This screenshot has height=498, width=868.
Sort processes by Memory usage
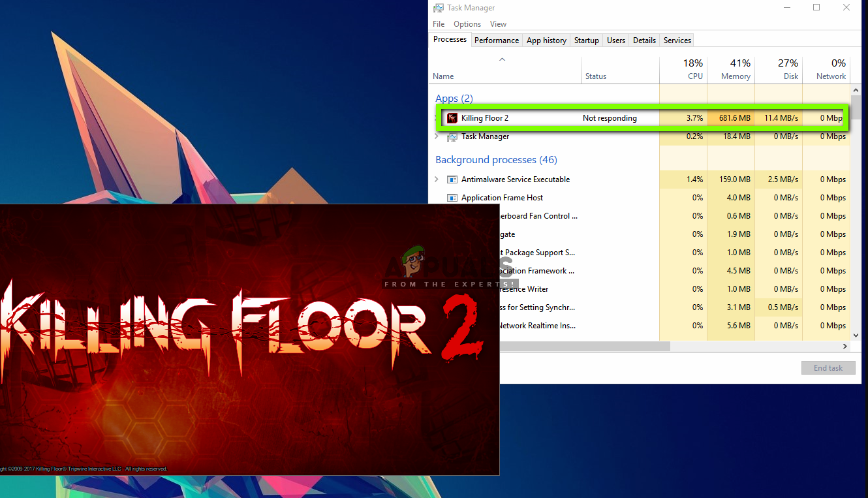pyautogui.click(x=731, y=69)
